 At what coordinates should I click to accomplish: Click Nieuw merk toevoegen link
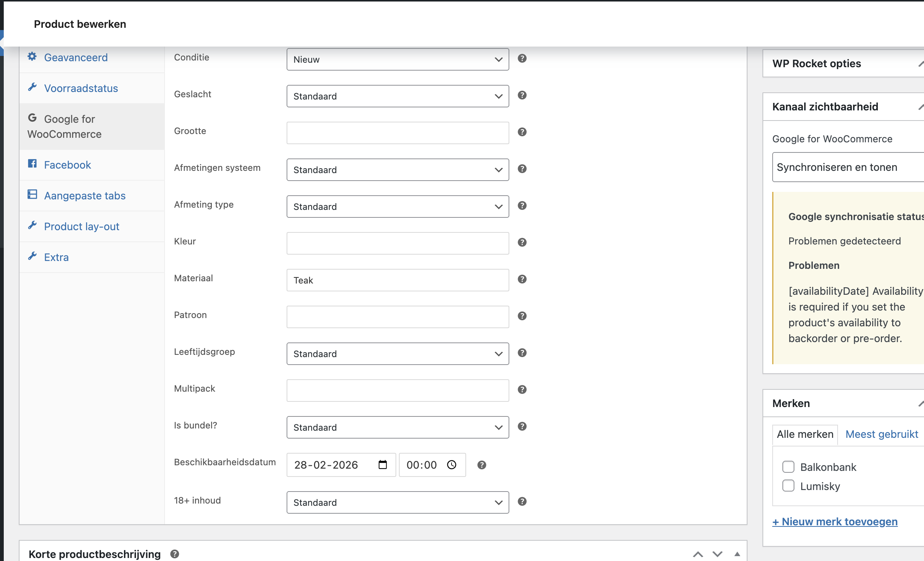[835, 522]
